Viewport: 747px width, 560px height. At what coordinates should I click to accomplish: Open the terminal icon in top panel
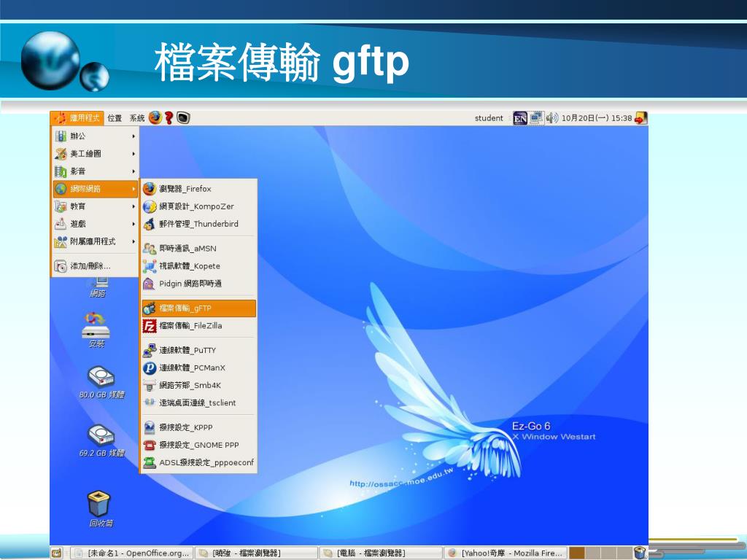pos(183,117)
